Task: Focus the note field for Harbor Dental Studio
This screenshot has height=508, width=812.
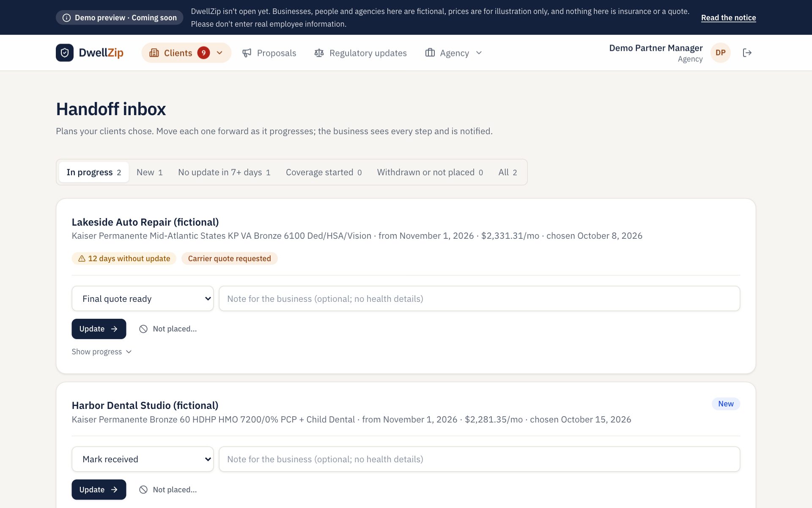Action: click(x=479, y=459)
